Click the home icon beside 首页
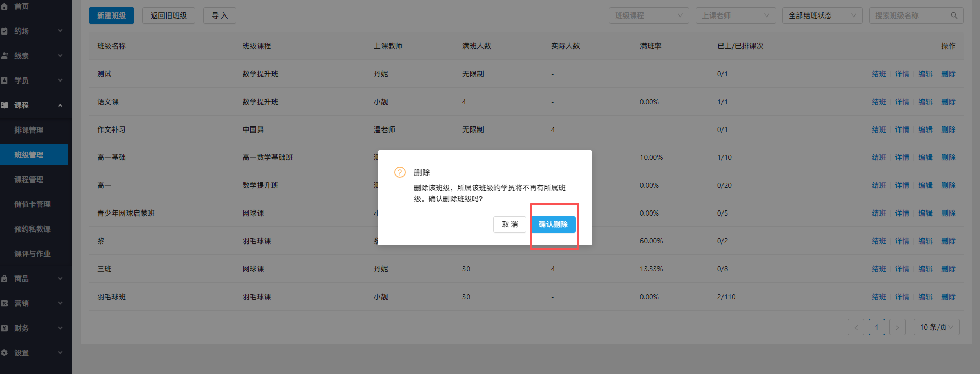Viewport: 980px width, 374px height. [4, 6]
